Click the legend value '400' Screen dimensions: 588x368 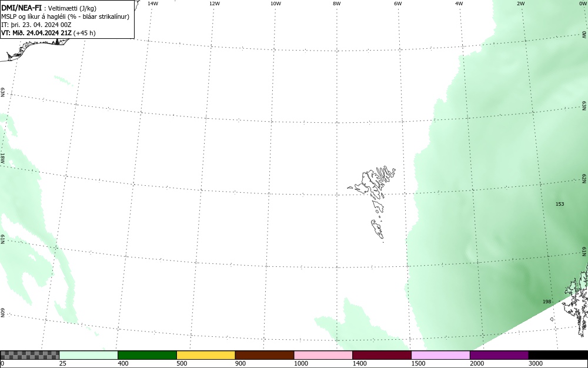(123, 363)
